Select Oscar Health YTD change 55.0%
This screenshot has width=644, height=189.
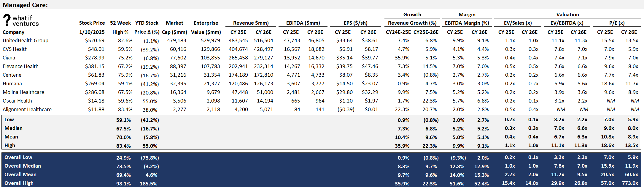tap(150, 101)
